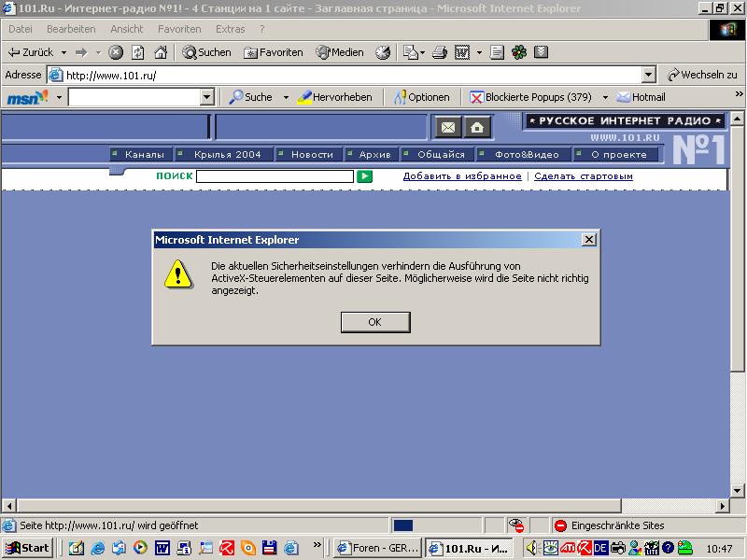This screenshot has height=560, width=747.
Task: Close the Microsoft Internet Explorer warning dialog
Action: pyautogui.click(x=589, y=240)
